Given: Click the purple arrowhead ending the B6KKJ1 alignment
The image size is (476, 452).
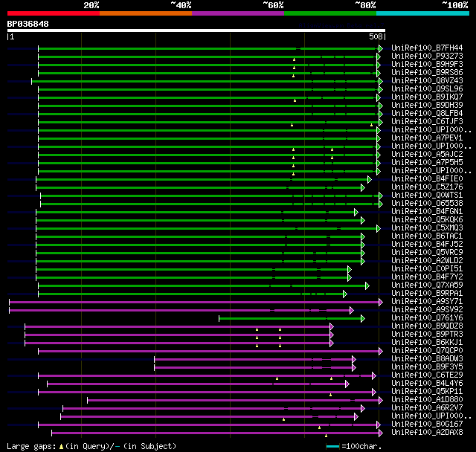Looking at the screenshot, I should [x=332, y=343].
